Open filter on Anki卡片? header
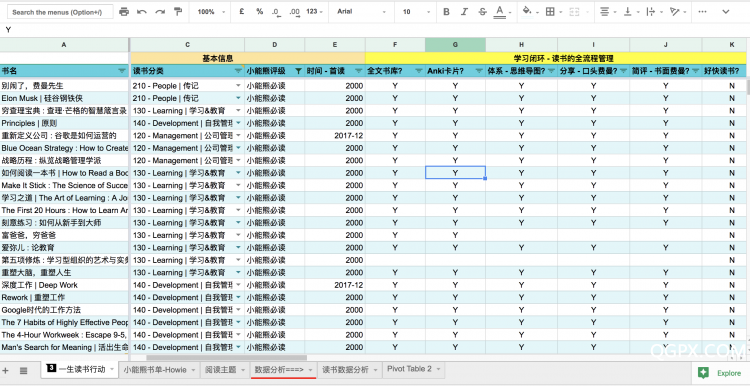The width and height of the screenshot is (750, 386). click(479, 71)
